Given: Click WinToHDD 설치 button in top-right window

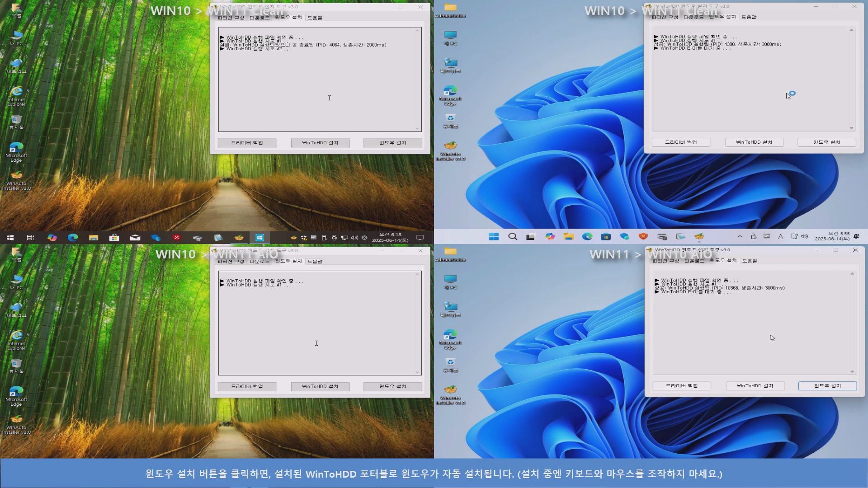Looking at the screenshot, I should point(754,142).
